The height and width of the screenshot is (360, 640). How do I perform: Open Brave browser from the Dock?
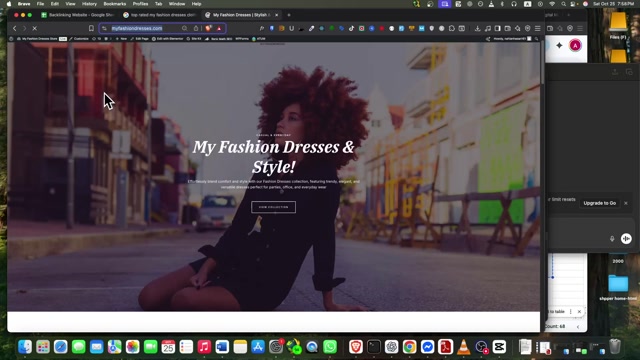[x=356, y=347]
